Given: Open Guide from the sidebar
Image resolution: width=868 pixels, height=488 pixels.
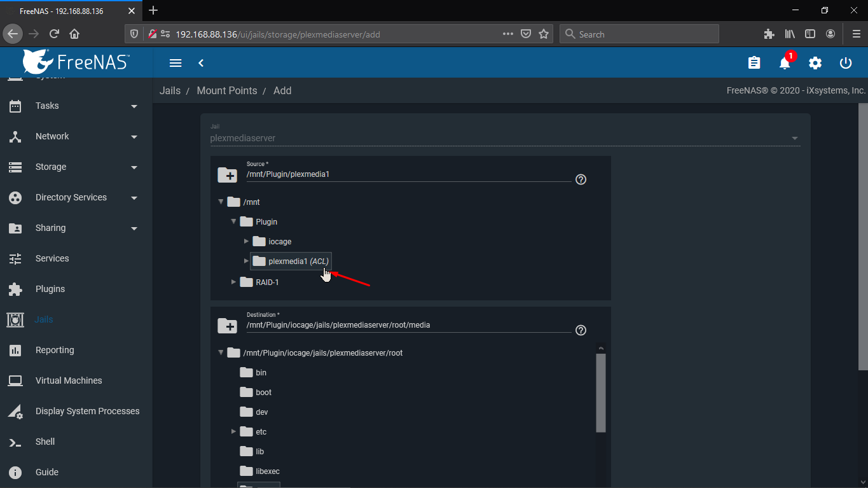Looking at the screenshot, I should pos(47,472).
